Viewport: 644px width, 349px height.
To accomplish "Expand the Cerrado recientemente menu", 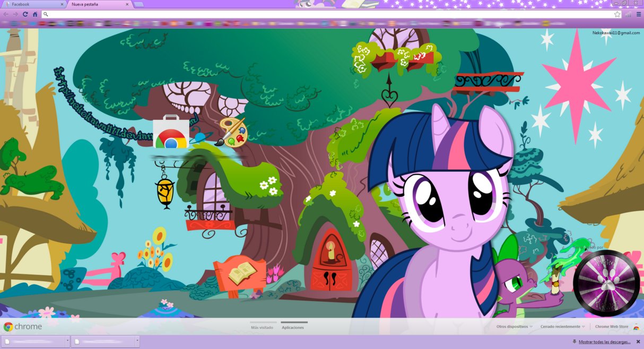I will click(x=563, y=327).
